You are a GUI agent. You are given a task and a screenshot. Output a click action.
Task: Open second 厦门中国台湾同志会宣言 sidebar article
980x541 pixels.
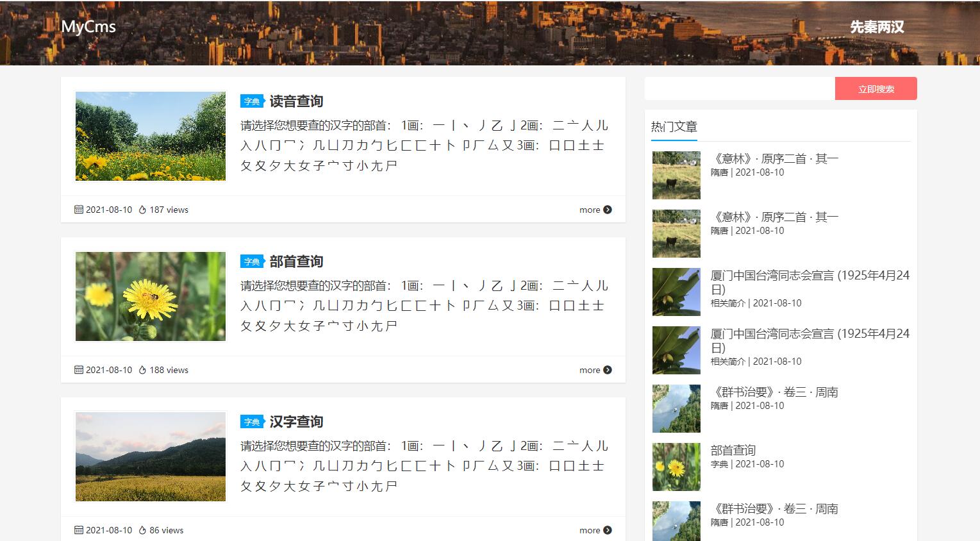(810, 340)
